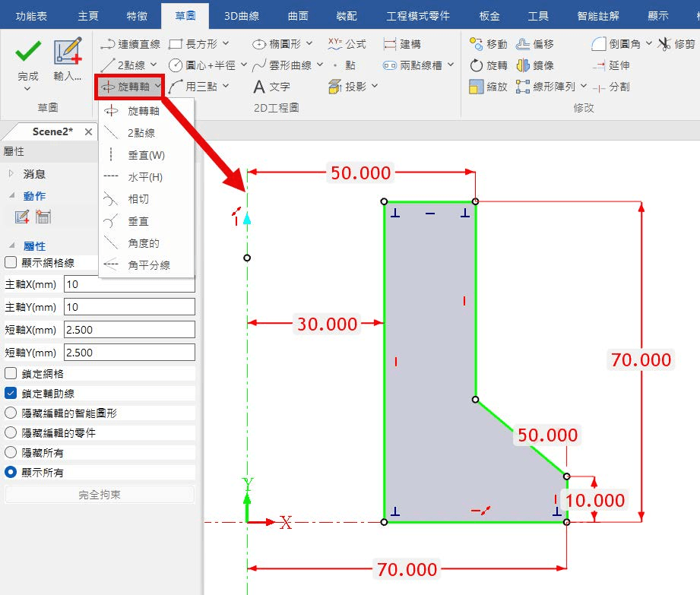Click the 偏移 offset tool
The width and height of the screenshot is (700, 595).
535,44
